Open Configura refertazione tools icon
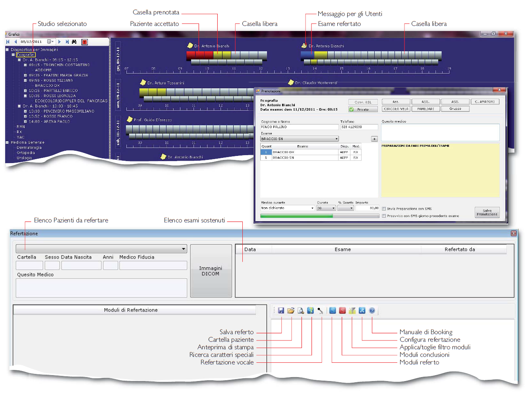This screenshot has height=393, width=532. coord(362,311)
